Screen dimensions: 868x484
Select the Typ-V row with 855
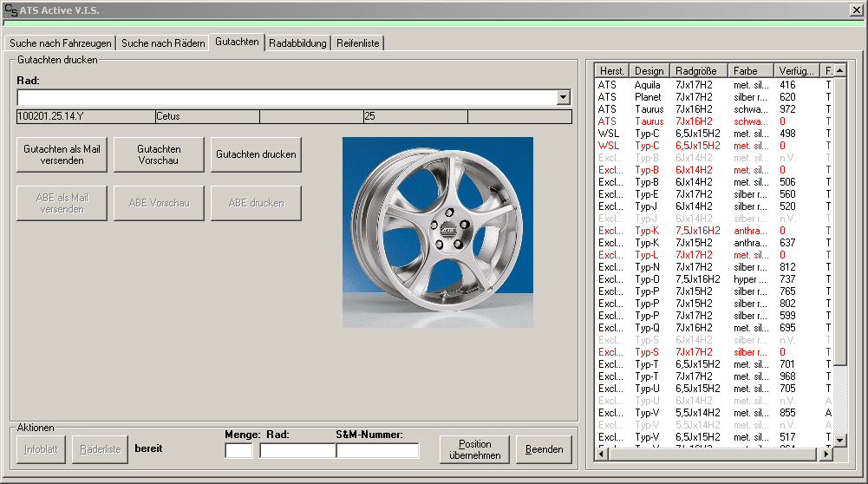coord(715,413)
